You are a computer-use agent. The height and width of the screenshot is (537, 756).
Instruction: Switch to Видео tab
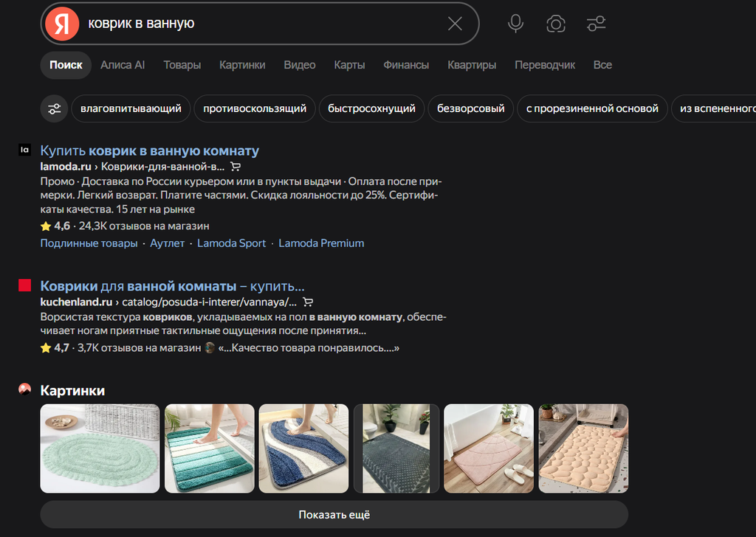[x=300, y=65]
